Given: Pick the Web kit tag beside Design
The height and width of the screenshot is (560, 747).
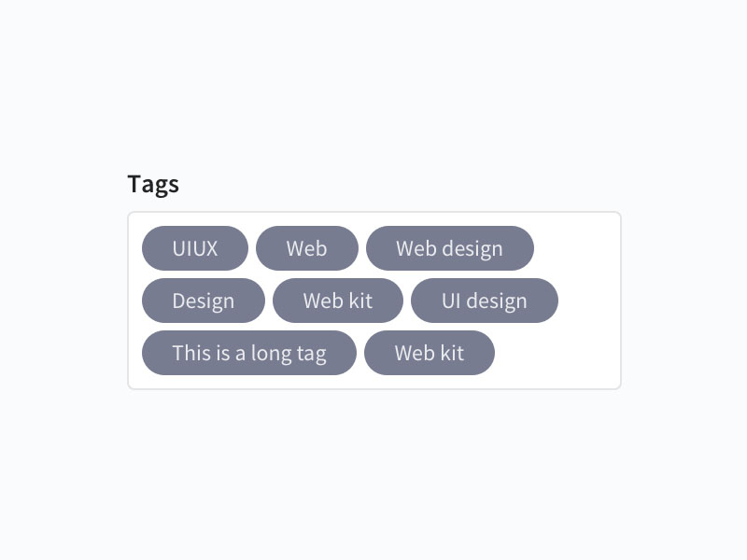Looking at the screenshot, I should (x=338, y=301).
